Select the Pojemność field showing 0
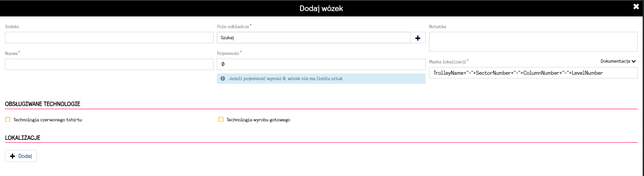The height and width of the screenshot is (176, 644). click(321, 64)
